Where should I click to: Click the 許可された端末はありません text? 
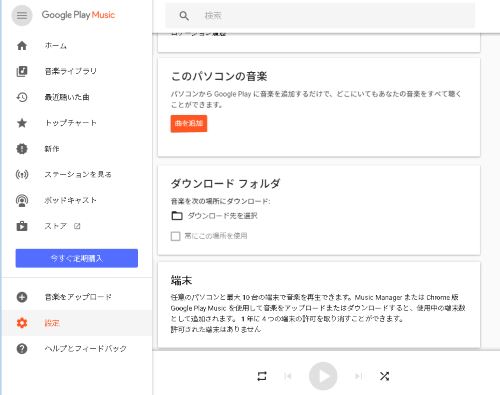[216, 329]
